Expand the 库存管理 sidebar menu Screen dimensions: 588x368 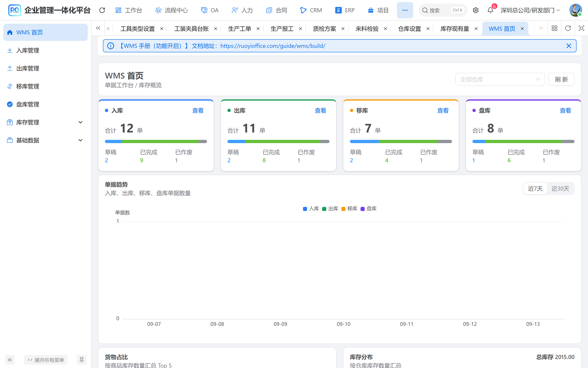point(46,122)
